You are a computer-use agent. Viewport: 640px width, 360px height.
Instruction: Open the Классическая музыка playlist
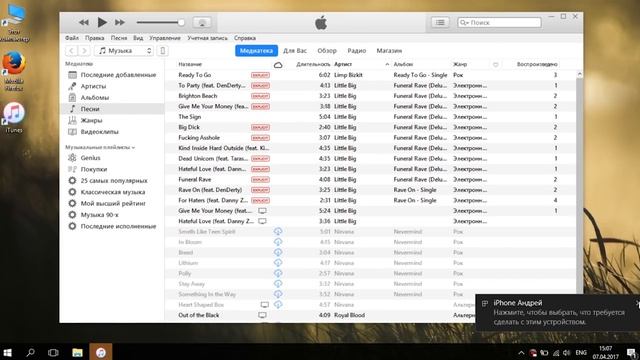[112, 192]
